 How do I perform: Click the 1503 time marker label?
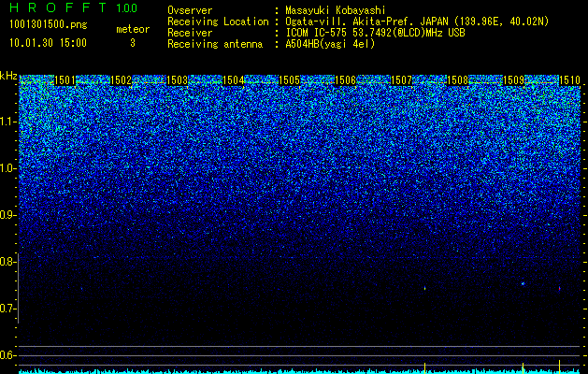pos(178,80)
